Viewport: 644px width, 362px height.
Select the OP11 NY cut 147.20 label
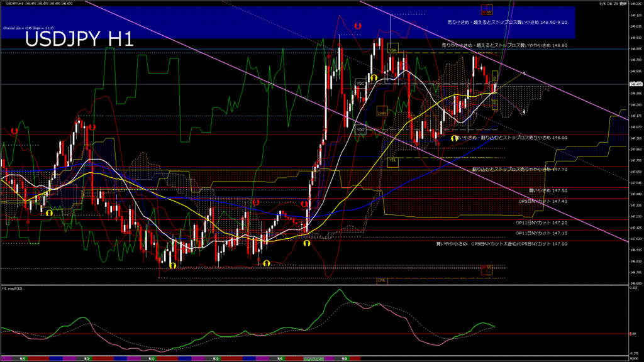pos(541,222)
